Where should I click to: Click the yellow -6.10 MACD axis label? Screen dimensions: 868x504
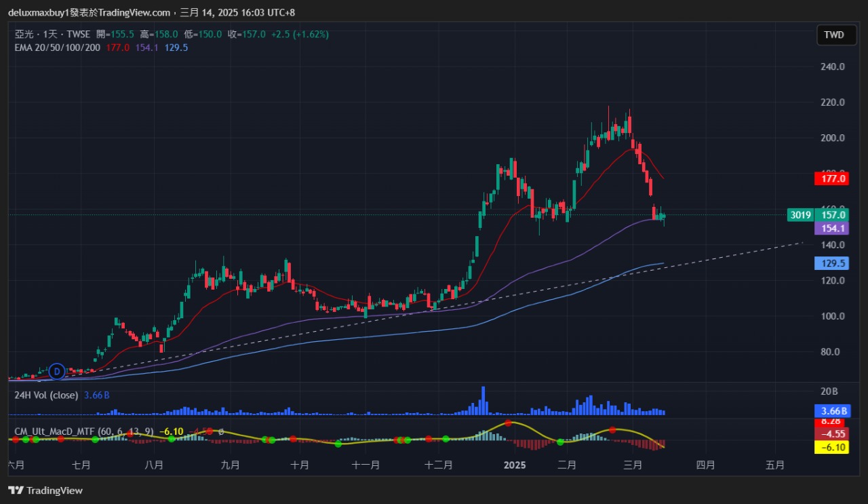[833, 447]
